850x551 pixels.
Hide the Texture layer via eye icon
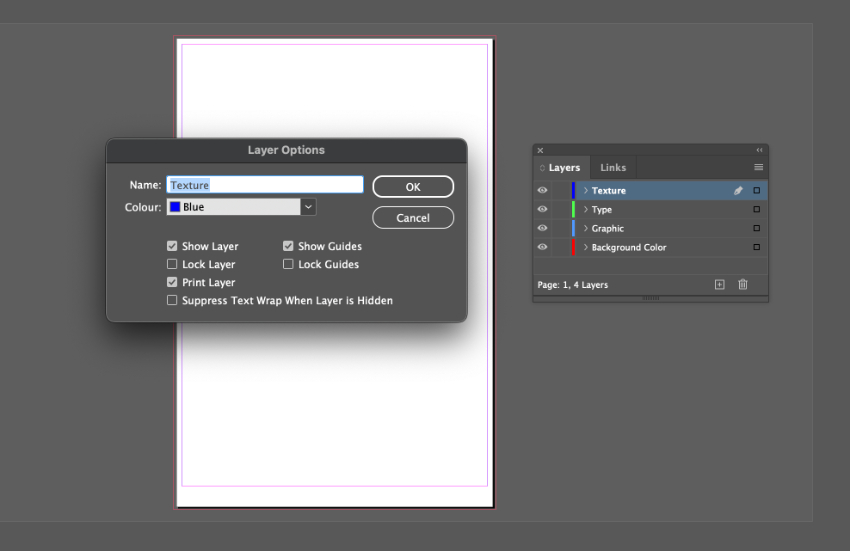point(542,190)
